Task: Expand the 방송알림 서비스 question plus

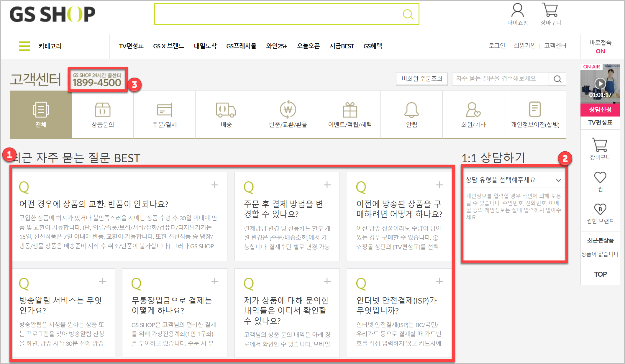Action: click(102, 281)
